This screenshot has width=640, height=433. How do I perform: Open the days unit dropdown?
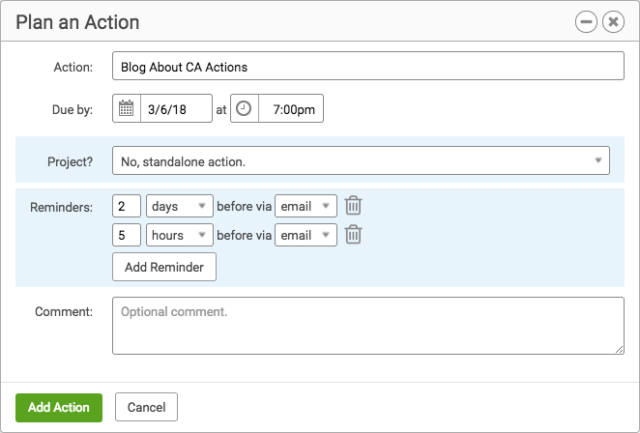pos(180,206)
